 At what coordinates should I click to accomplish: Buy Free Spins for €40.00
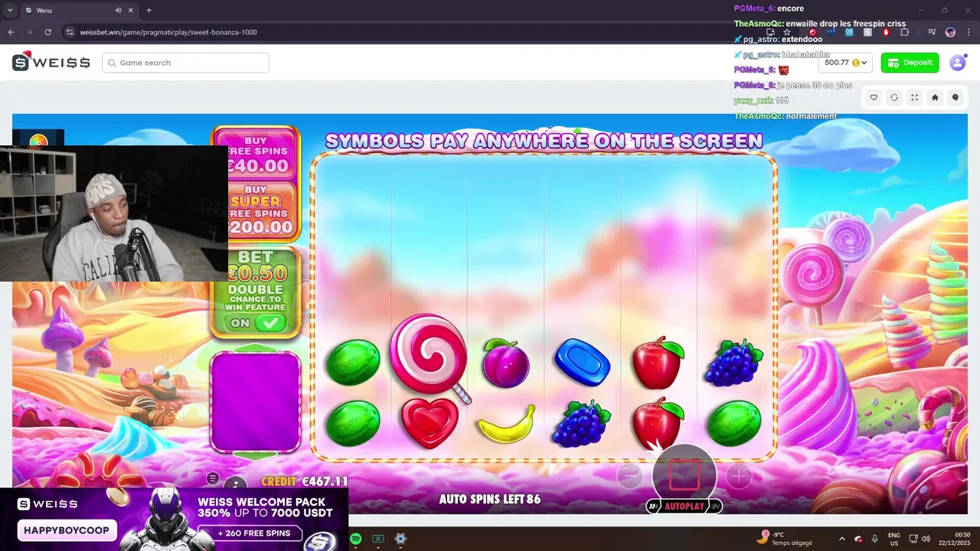click(x=256, y=154)
